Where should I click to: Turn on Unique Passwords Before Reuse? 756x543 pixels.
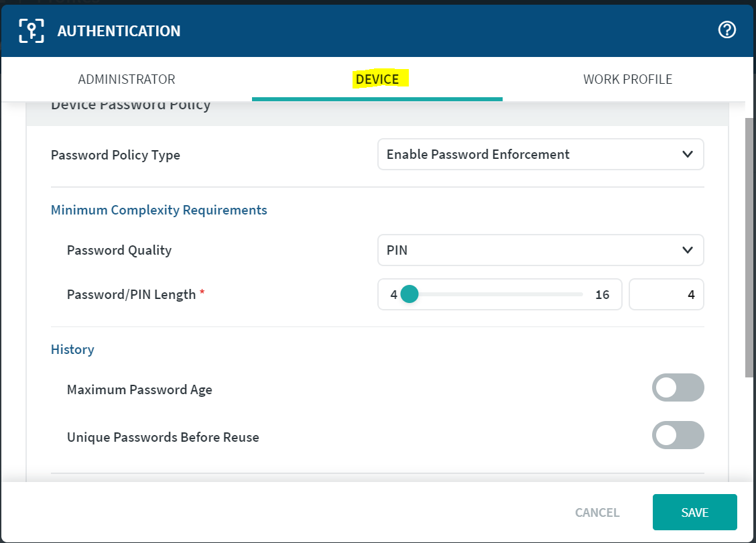pos(678,435)
